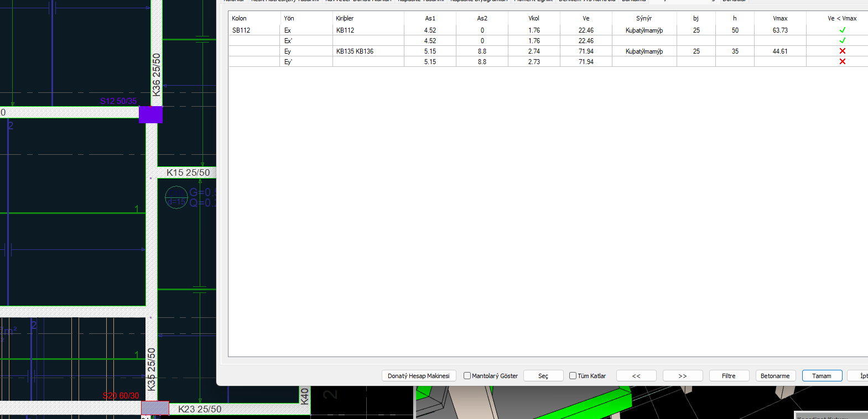Viewport: 868px width, 419px height.
Task: Click the Vmax column header
Action: [x=780, y=18]
